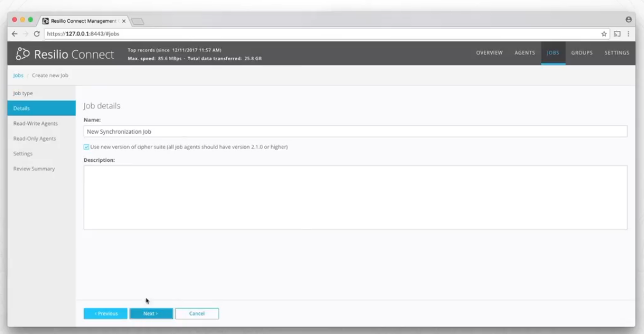Toggle the new cipher suite checkbox
644x334 pixels.
coord(86,147)
